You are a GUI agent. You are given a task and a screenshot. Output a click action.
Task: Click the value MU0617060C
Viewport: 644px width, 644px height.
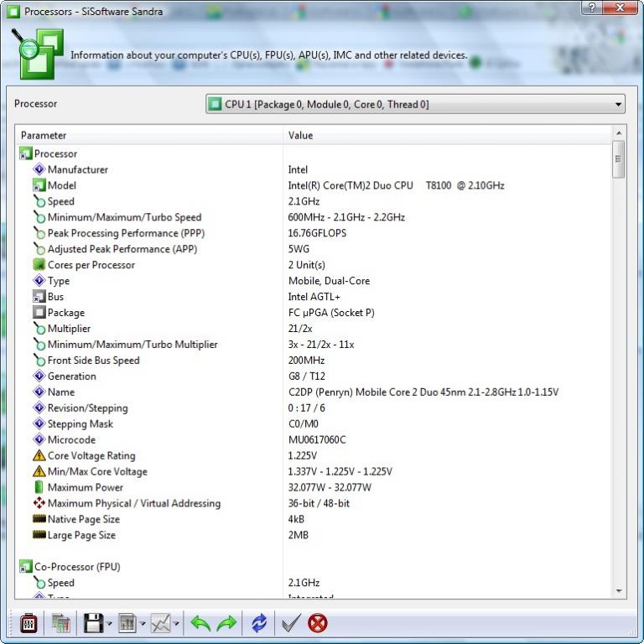(317, 439)
